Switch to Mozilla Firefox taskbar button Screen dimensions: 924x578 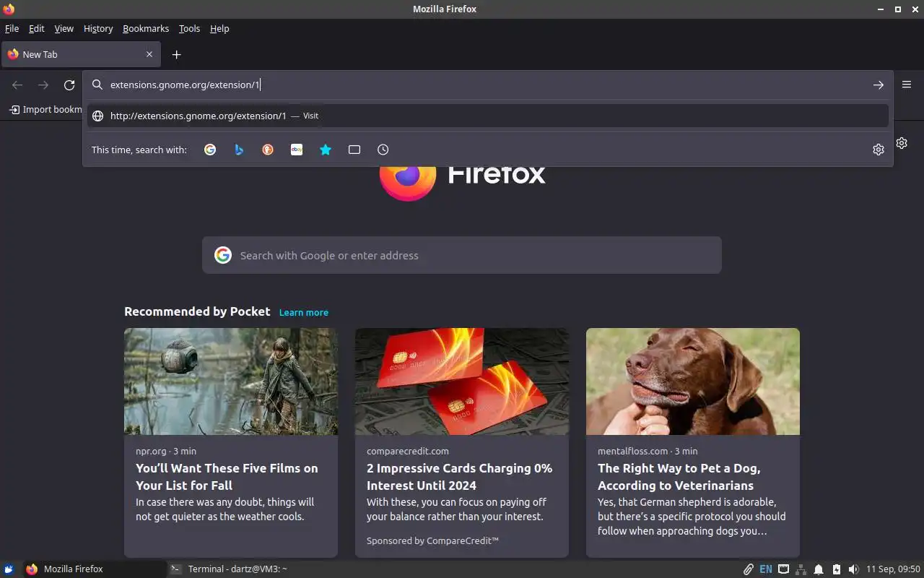(94, 569)
